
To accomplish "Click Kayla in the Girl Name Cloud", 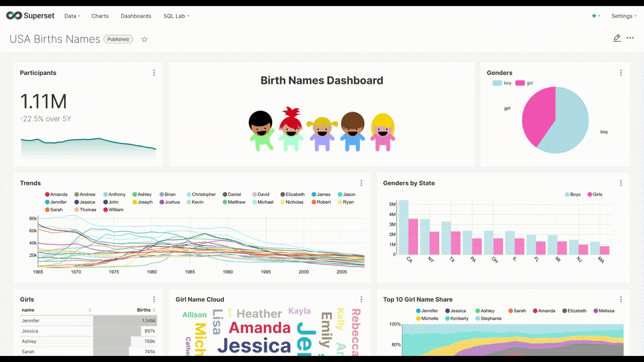I will coord(299,311).
